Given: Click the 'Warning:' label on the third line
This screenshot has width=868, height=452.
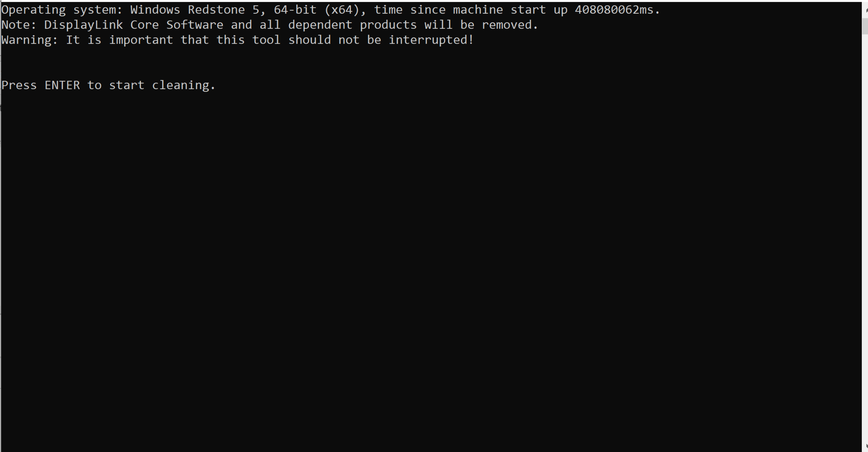Looking at the screenshot, I should [x=30, y=40].
